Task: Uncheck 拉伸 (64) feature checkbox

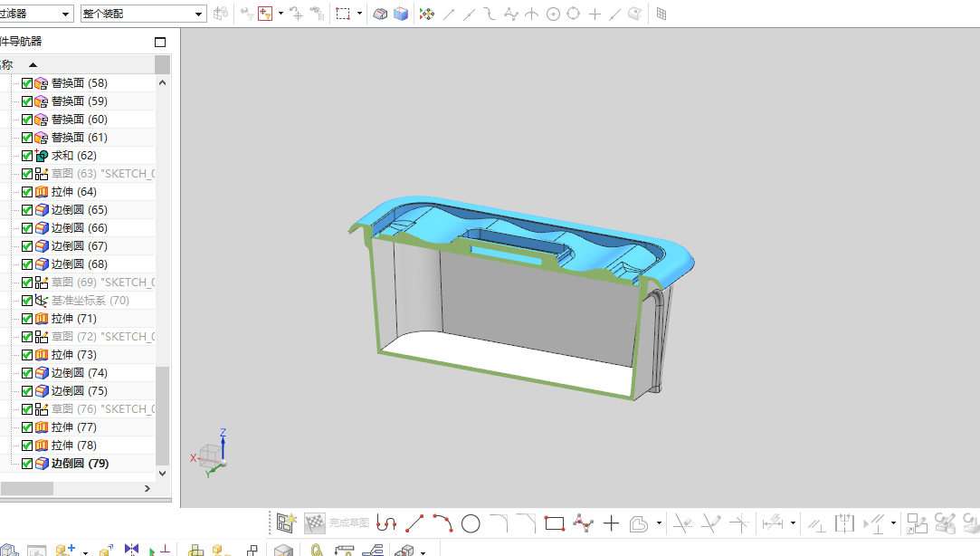Action: (x=27, y=192)
